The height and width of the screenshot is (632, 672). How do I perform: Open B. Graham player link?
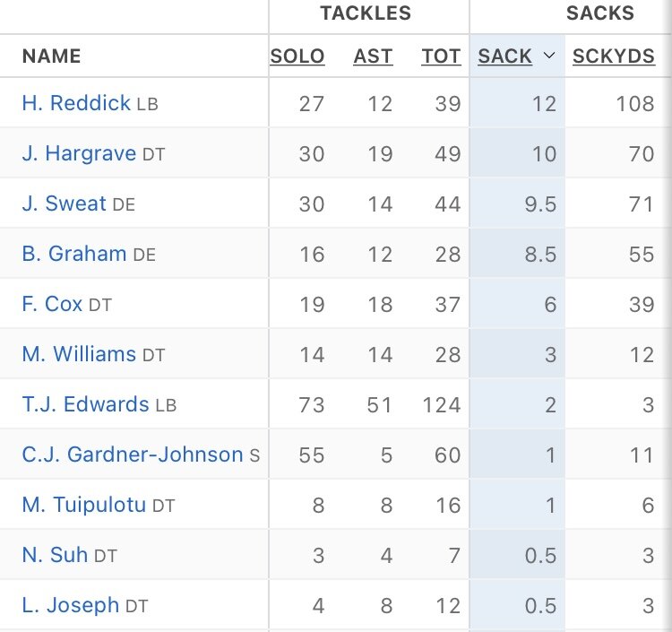[73, 254]
